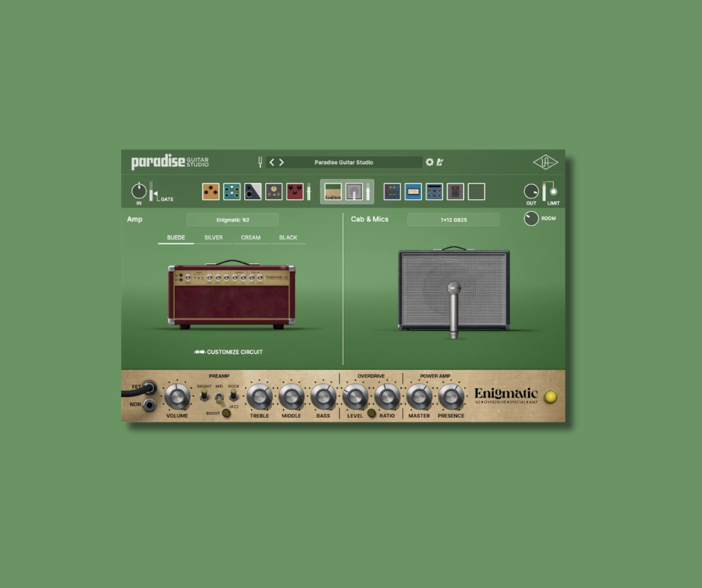Viewport: 702px width, 588px height.
Task: Select the teal multi-knob pedal slot
Action: pyautogui.click(x=232, y=192)
